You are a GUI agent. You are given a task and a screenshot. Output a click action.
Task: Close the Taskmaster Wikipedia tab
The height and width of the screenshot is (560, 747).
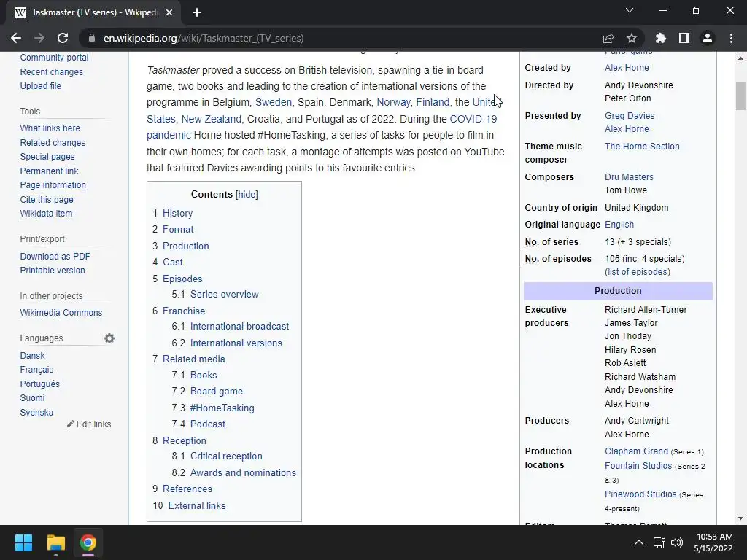(169, 12)
